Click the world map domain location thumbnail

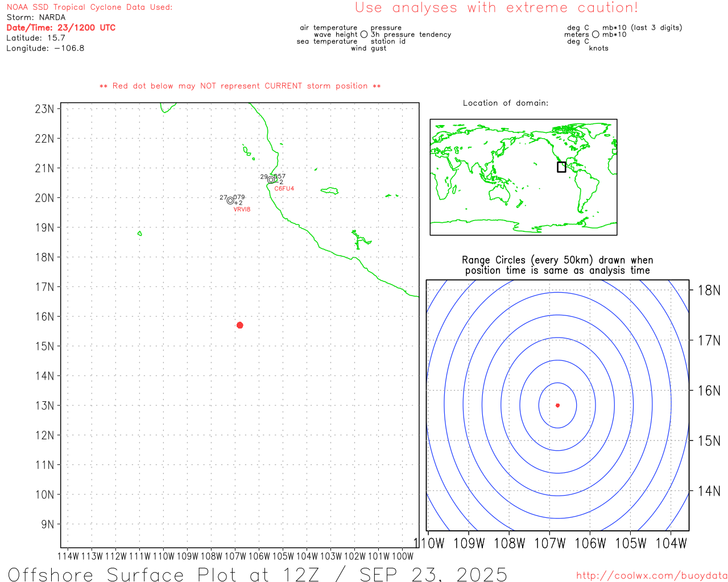coord(523,177)
